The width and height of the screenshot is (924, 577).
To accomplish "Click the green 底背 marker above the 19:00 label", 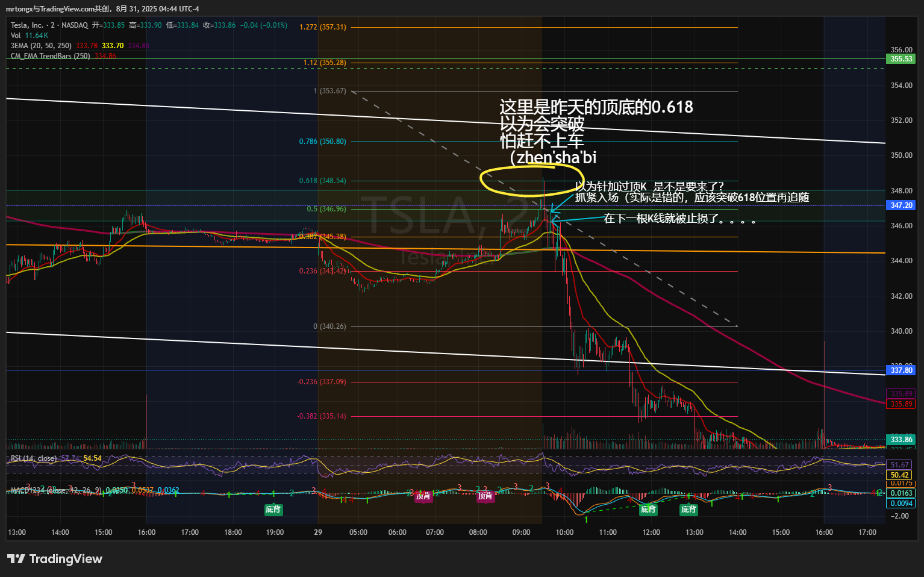I will tap(273, 510).
